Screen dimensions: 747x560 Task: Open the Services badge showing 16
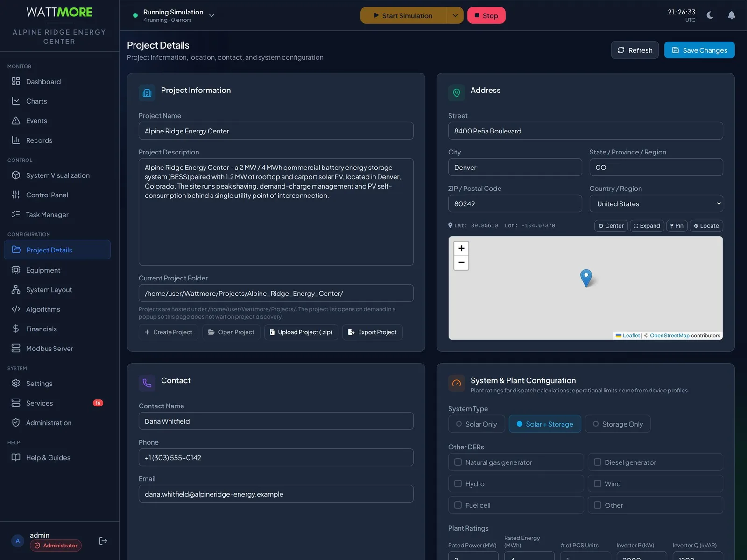coord(98,403)
